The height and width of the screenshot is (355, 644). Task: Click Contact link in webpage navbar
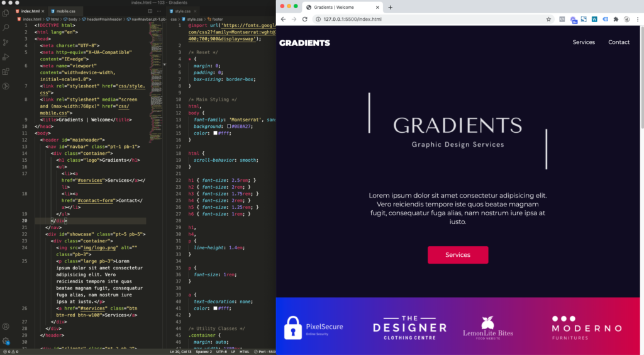619,42
